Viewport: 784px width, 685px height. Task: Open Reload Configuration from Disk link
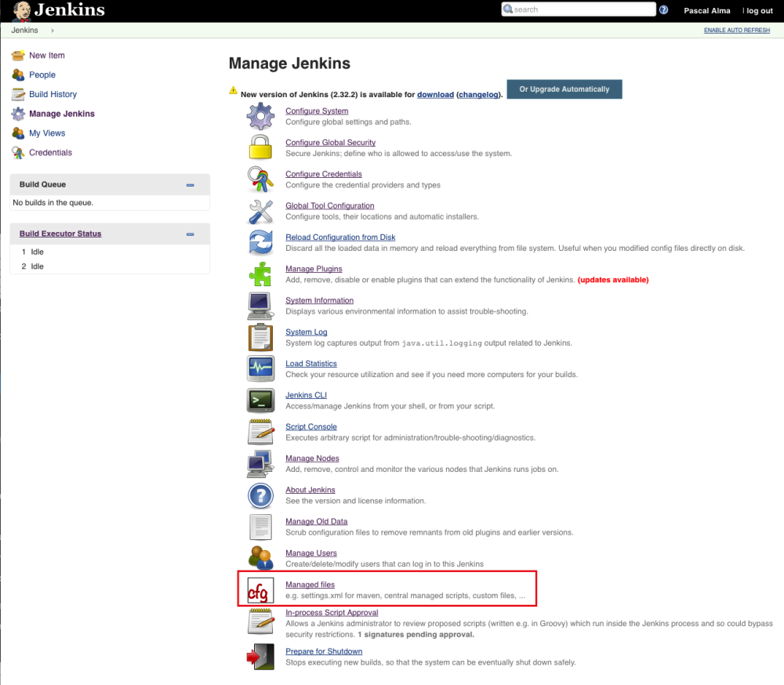click(340, 237)
